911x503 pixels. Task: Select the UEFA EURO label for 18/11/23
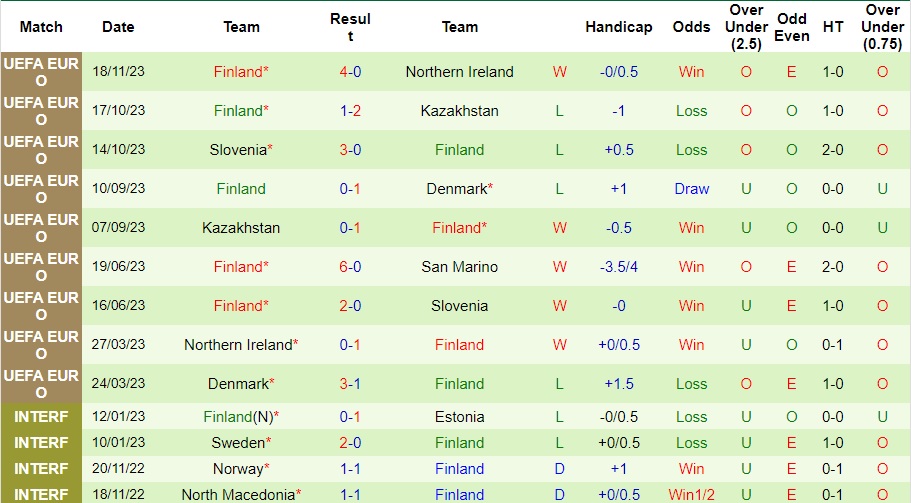point(41,72)
